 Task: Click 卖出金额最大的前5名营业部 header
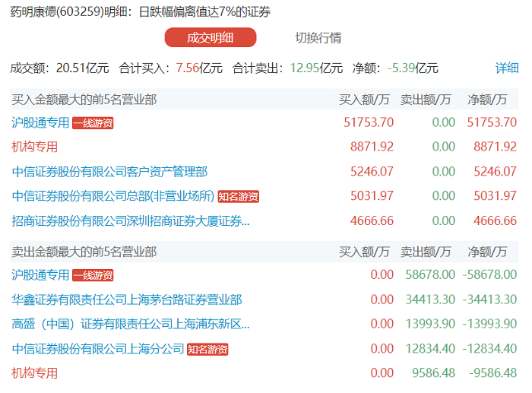pyautogui.click(x=84, y=252)
